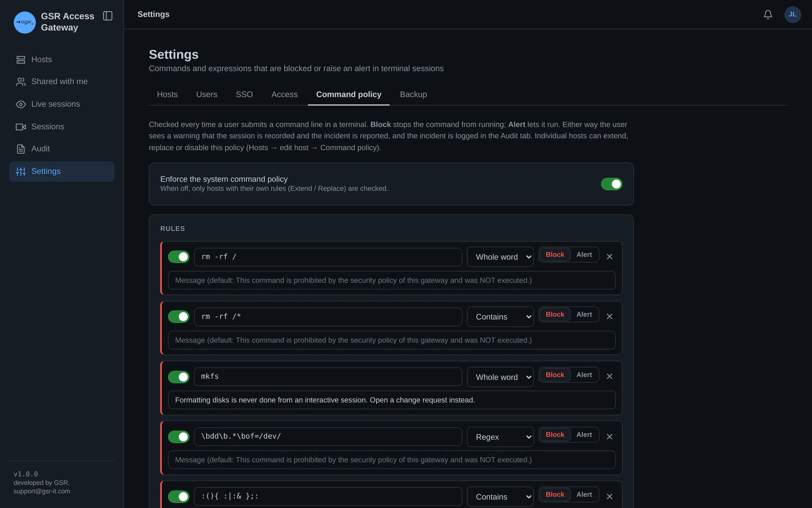Set 'rm -rf /' rule to Block
The width and height of the screenshot is (812, 508).
555,255
